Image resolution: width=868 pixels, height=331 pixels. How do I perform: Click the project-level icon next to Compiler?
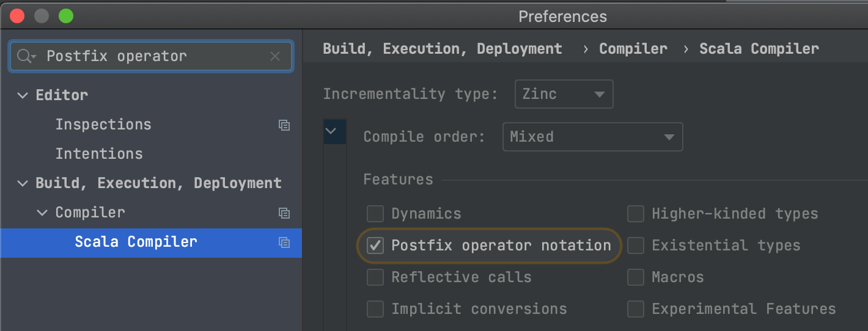coord(284,213)
